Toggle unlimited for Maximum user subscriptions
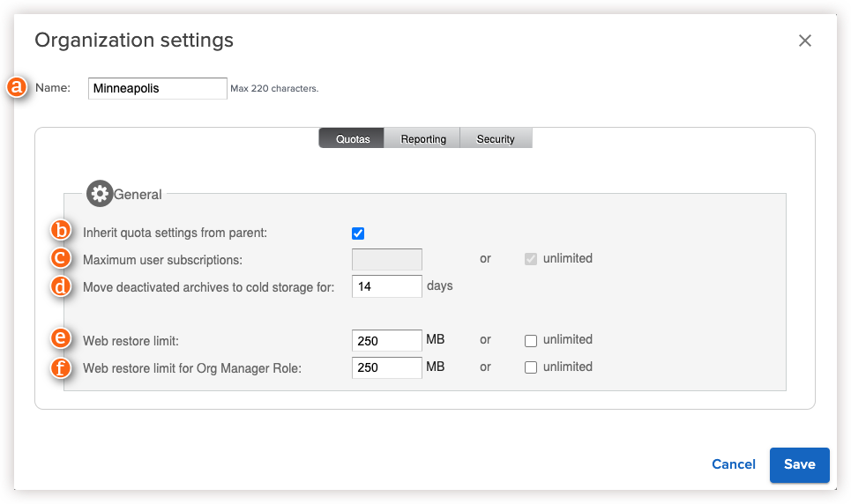The image size is (851, 504). tap(531, 259)
